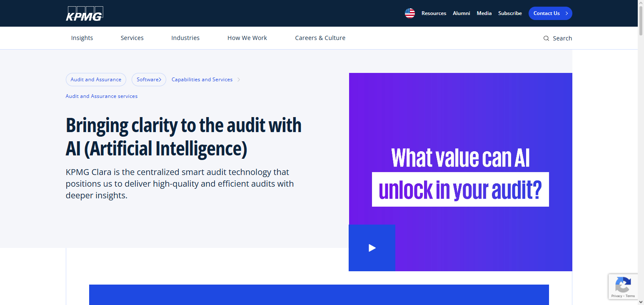Viewport: 644px width, 305px height.
Task: Expand the Industries navigation item
Action: click(185, 37)
